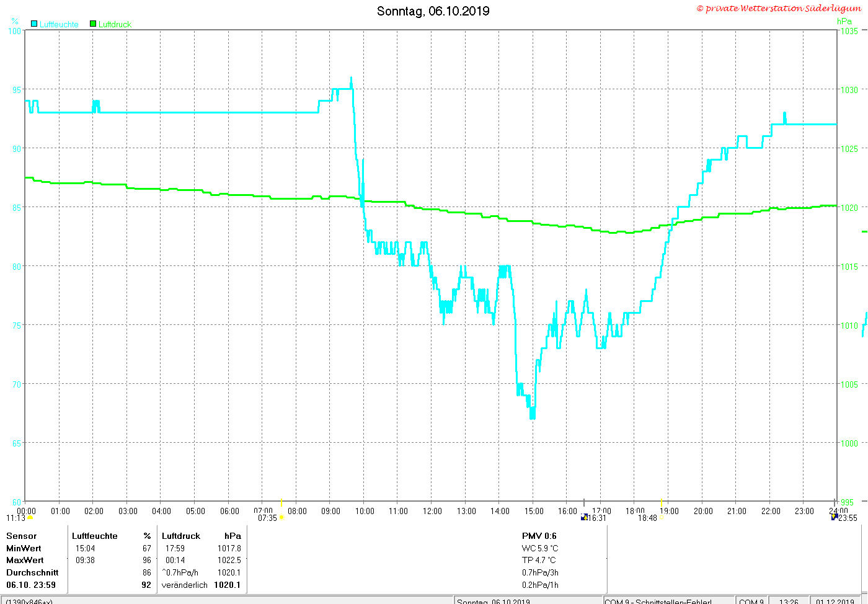Click the Luftdruck legend label
Viewport: 868px width, 604px height.
pos(115,24)
